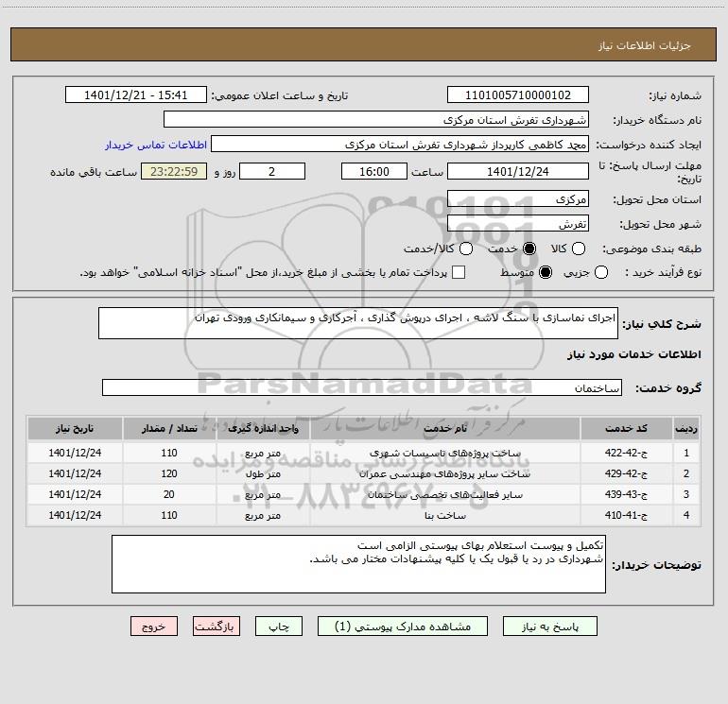Click the بازگشت back button
728x704 pixels.
(217, 627)
